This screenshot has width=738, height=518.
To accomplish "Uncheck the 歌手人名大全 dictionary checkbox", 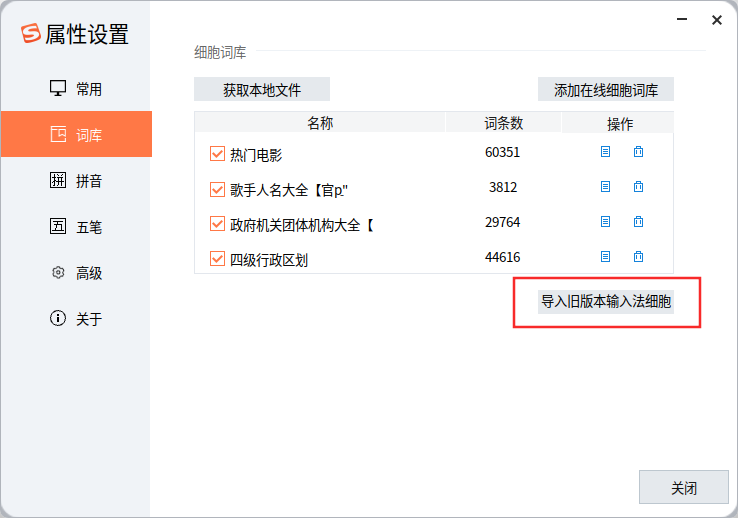I will coord(217,189).
